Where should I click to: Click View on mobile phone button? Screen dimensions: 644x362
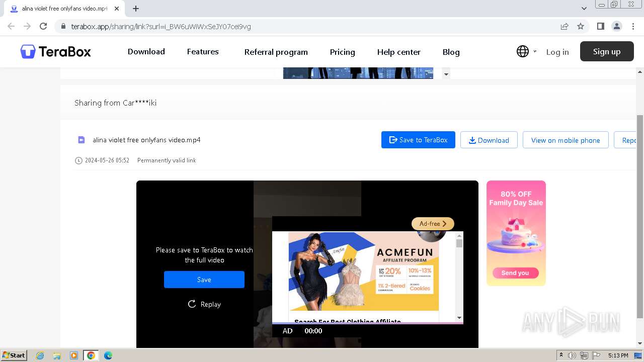point(566,140)
